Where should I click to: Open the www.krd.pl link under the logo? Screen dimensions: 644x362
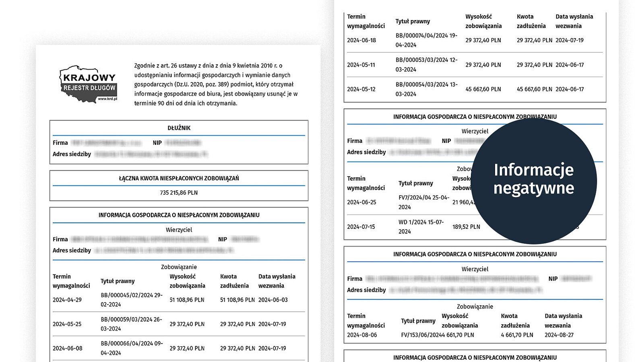click(107, 99)
